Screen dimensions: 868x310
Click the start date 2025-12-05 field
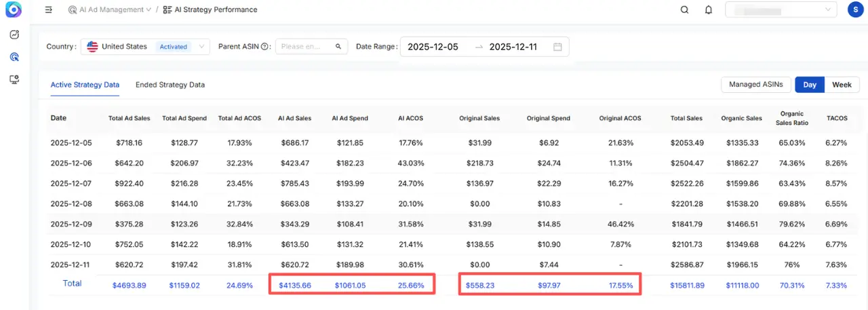tap(433, 47)
